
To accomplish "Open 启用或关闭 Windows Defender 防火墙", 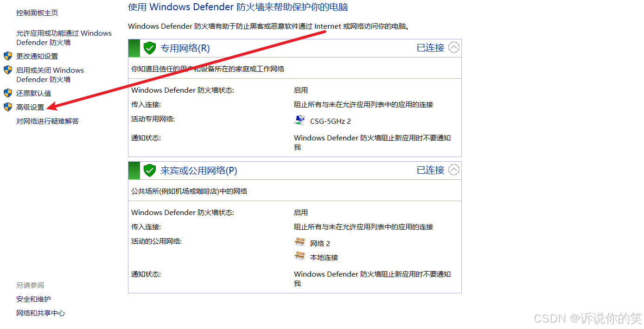I will click(x=50, y=75).
